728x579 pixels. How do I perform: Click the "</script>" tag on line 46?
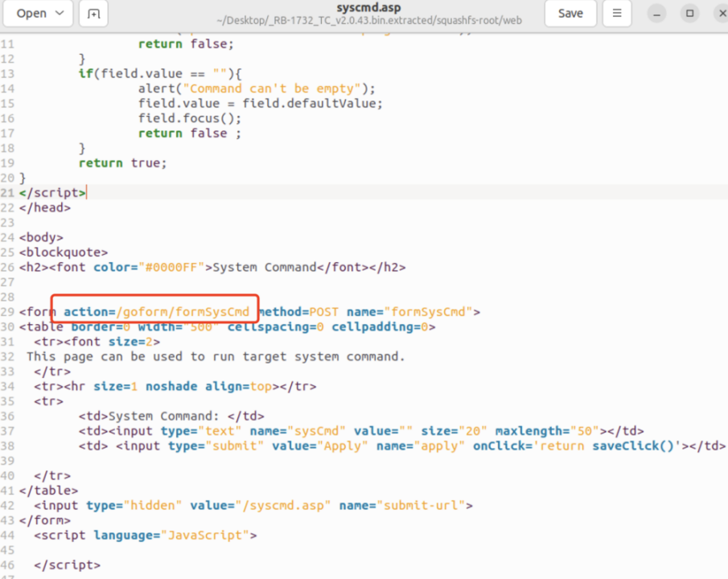click(x=68, y=565)
